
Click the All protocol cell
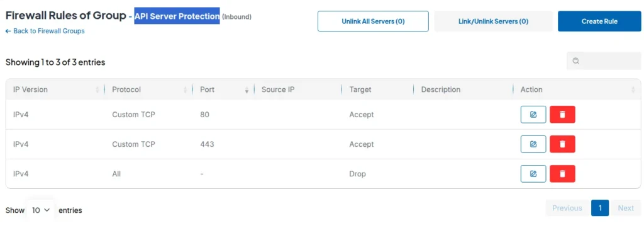[116, 174]
